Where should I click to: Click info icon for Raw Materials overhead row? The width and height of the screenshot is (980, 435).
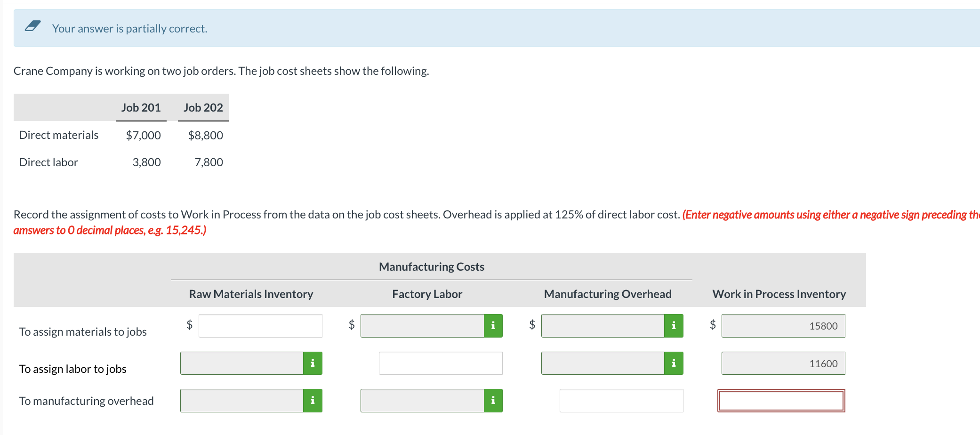313,401
